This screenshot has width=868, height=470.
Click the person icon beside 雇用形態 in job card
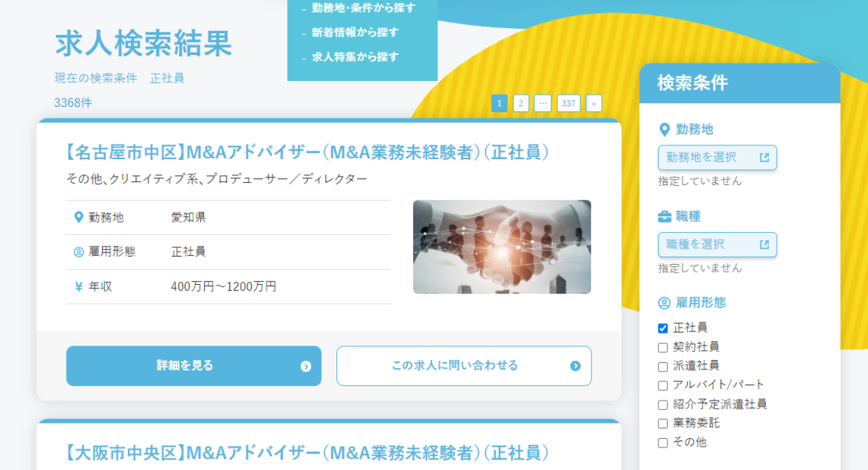[x=80, y=251]
